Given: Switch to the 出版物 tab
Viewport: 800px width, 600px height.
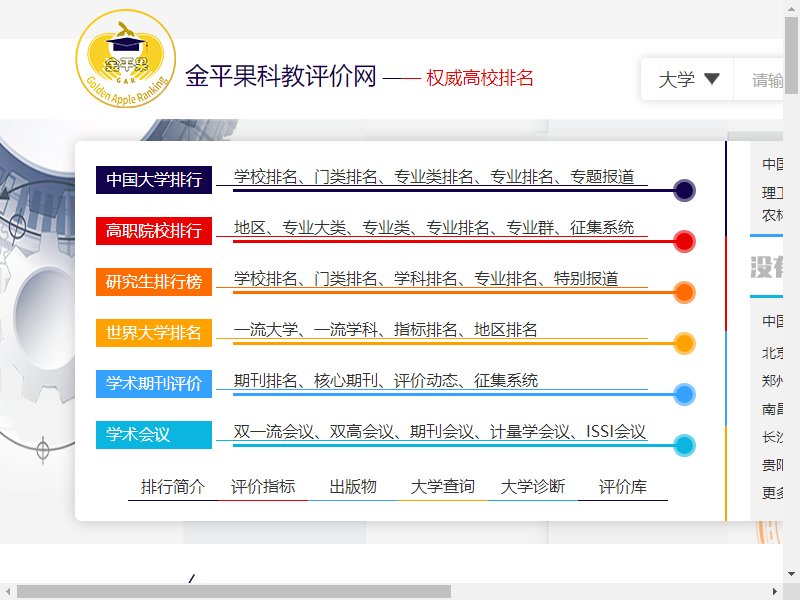Looking at the screenshot, I should pyautogui.click(x=353, y=487).
